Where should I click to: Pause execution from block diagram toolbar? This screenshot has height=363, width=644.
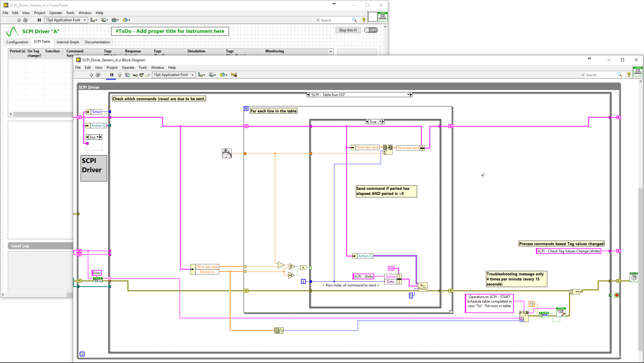click(112, 75)
